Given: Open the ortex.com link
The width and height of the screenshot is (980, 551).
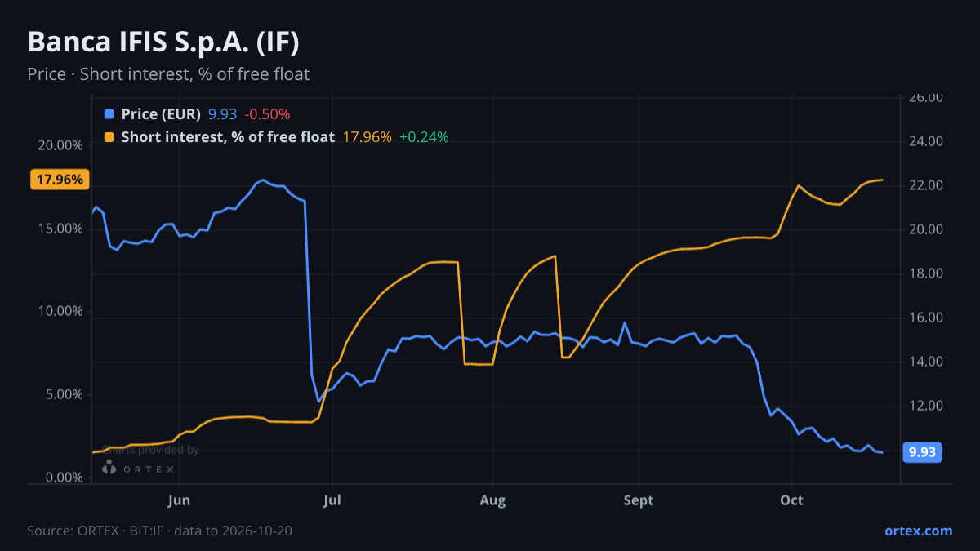Looking at the screenshot, I should (918, 531).
